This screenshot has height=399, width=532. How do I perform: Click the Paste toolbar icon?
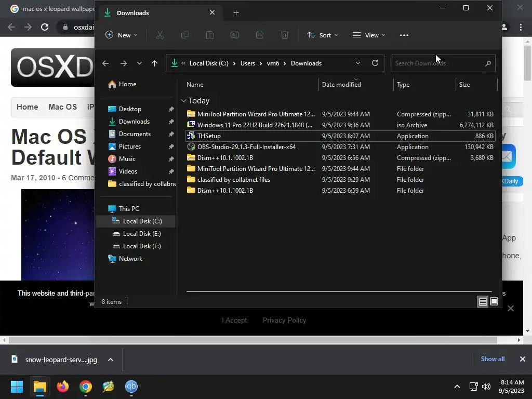[x=210, y=35]
